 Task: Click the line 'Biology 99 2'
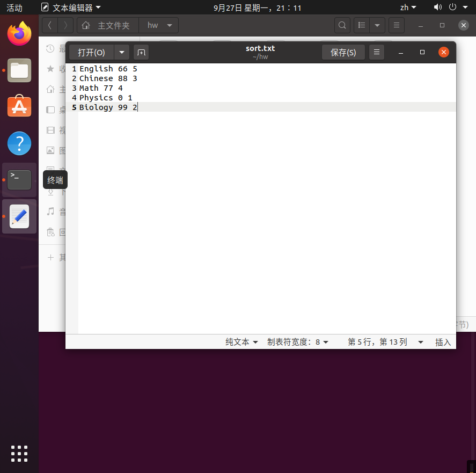[108, 107]
